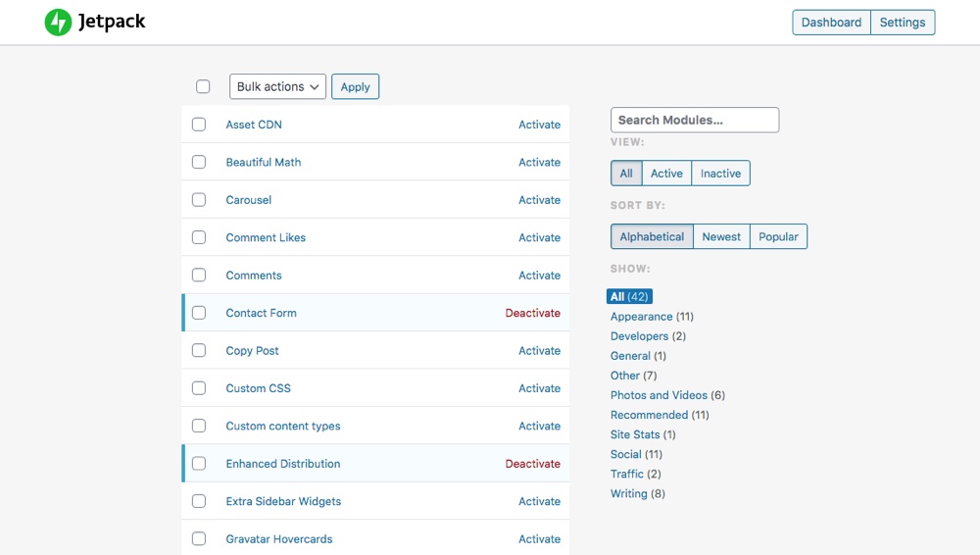980x555 pixels.
Task: Check the Comments module checkbox
Action: [199, 275]
